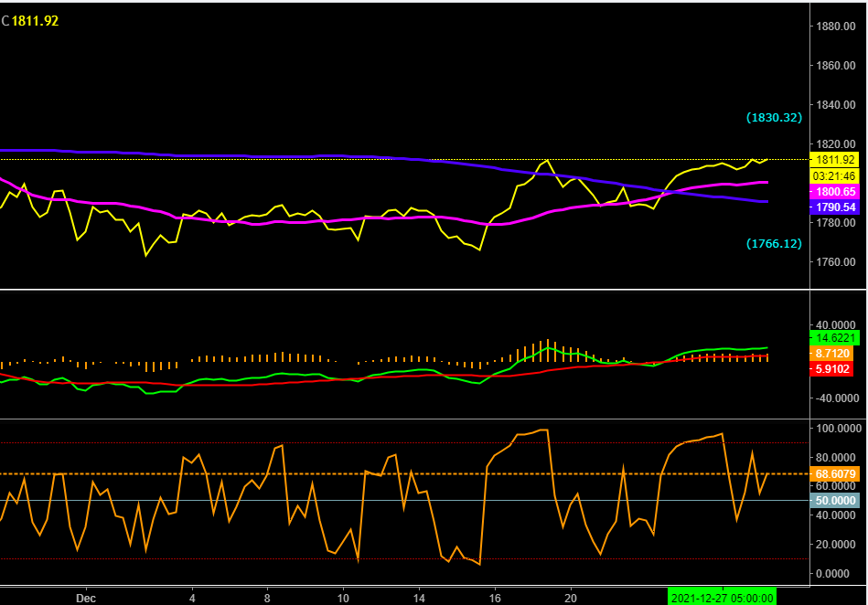
Task: Click the 1840.00 price axis tick
Action: [836, 104]
